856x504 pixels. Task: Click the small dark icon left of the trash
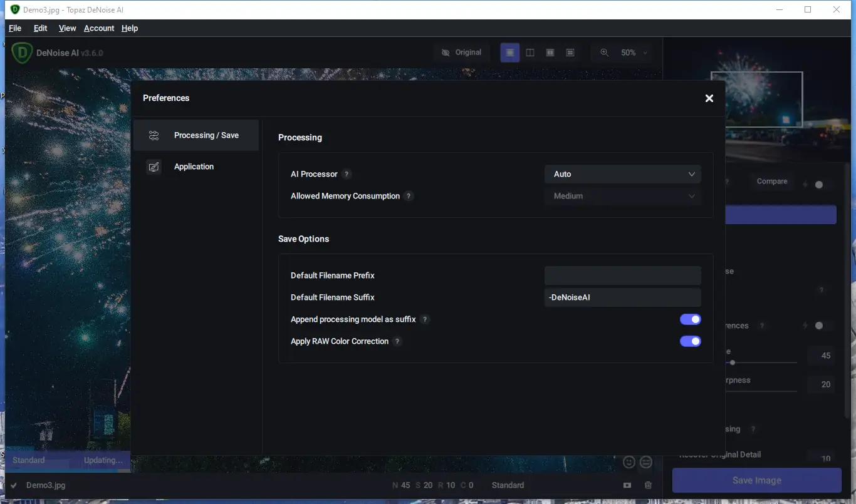pyautogui.click(x=627, y=485)
